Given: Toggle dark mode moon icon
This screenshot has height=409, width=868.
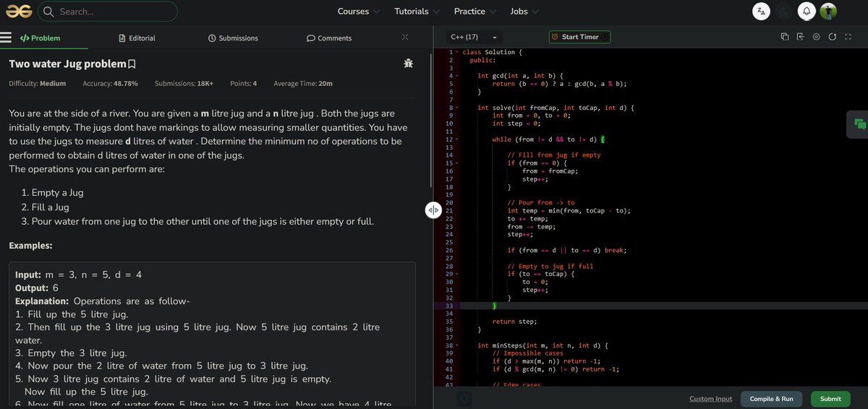Looking at the screenshot, I should [x=784, y=11].
